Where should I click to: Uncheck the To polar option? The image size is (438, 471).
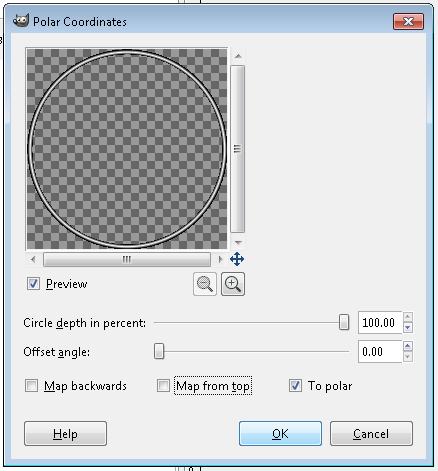coord(295,386)
